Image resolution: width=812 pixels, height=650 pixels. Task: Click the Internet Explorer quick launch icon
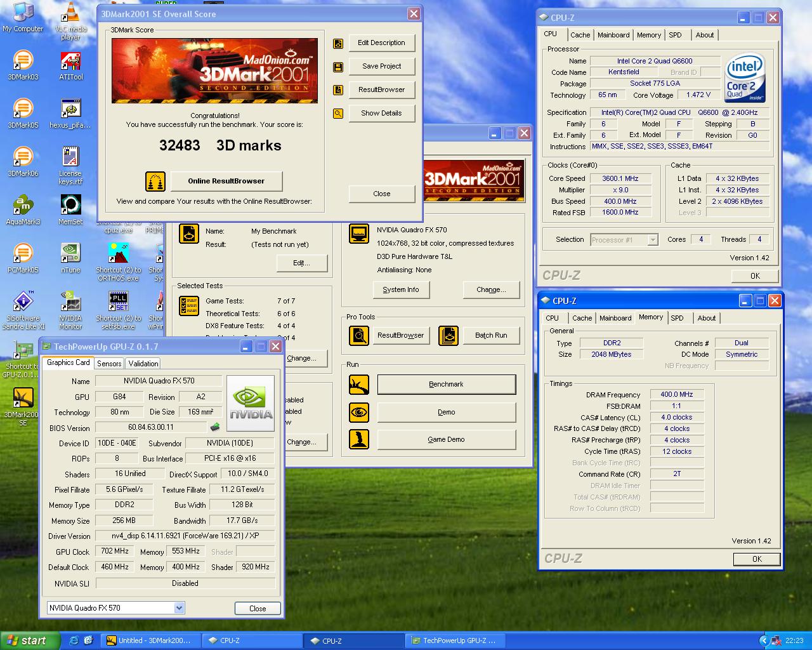point(74,640)
